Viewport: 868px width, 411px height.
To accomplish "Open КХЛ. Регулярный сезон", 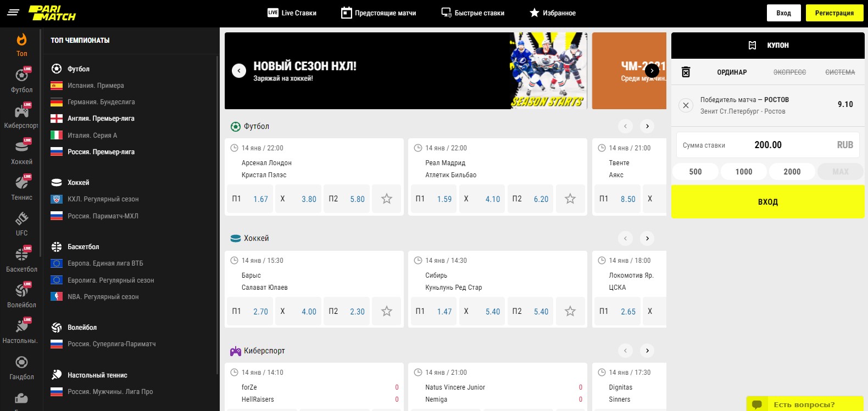I will 103,199.
